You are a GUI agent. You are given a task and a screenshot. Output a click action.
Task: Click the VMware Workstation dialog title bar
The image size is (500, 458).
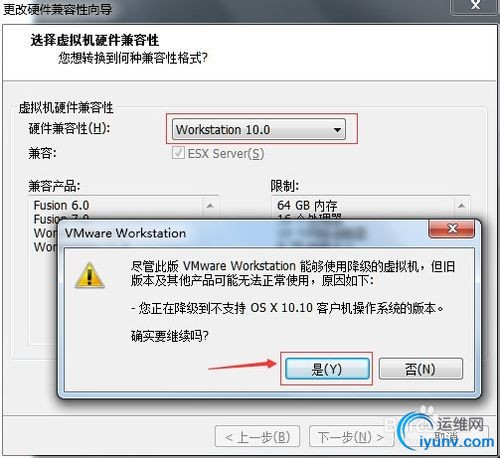[x=243, y=233]
